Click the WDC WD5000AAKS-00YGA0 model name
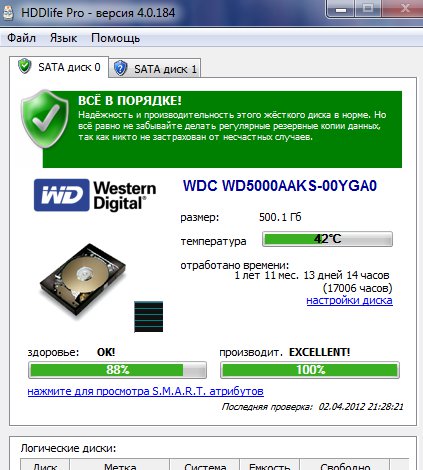Screen dimensions: 423x470 click(x=280, y=186)
